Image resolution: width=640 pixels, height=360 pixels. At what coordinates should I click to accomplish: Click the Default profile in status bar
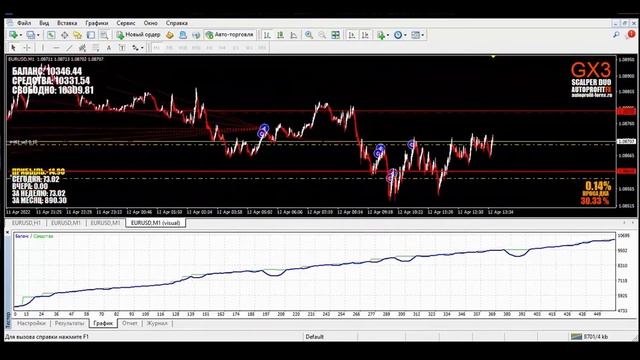tap(314, 337)
